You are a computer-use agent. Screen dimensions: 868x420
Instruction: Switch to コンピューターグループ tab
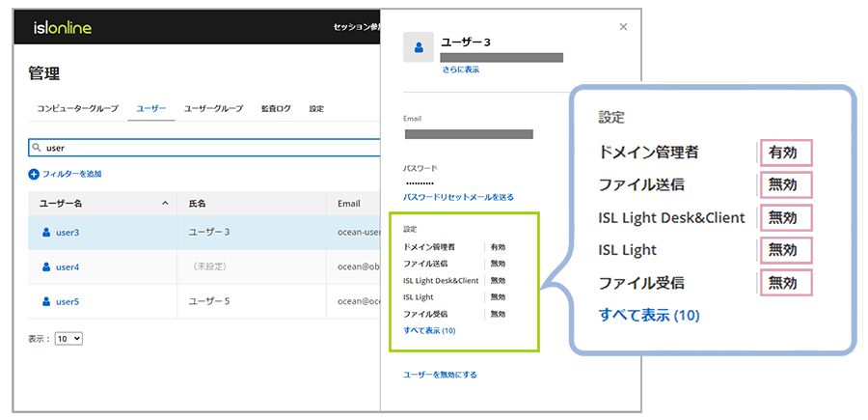click(77, 108)
